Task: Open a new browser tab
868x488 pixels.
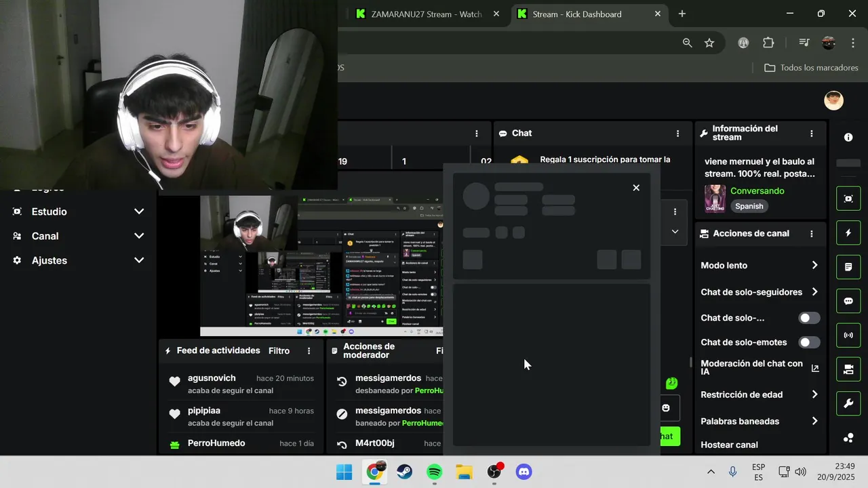Action: pos(682,14)
